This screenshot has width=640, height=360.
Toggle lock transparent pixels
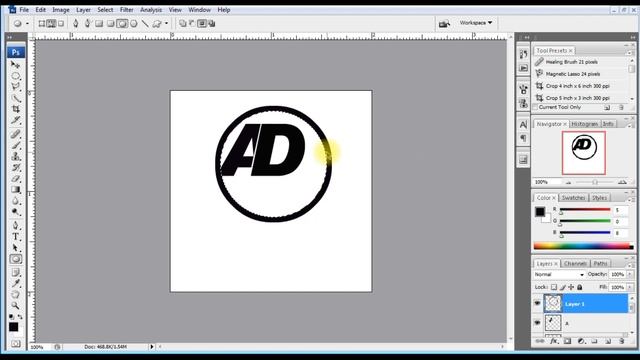pyautogui.click(x=554, y=287)
